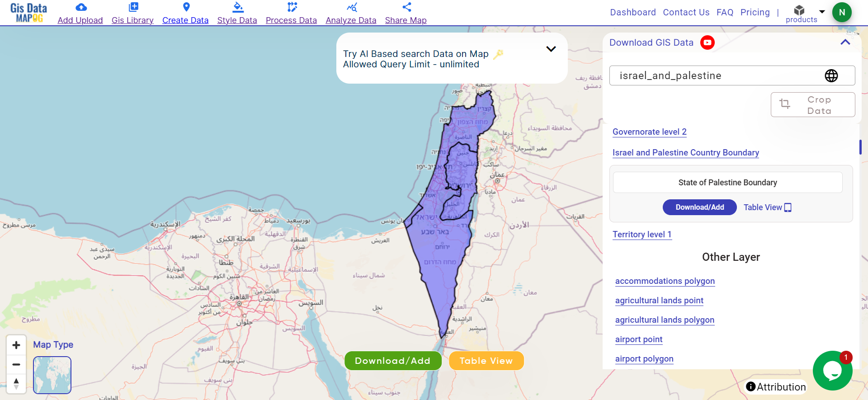868x400 pixels.
Task: Expand the AI search panel chevron
Action: click(551, 49)
